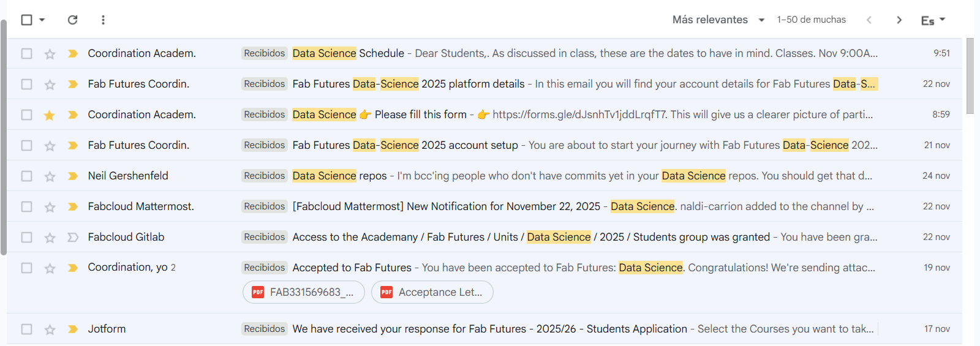Go to next page arrow
This screenshot has width=980, height=346.
(899, 20)
